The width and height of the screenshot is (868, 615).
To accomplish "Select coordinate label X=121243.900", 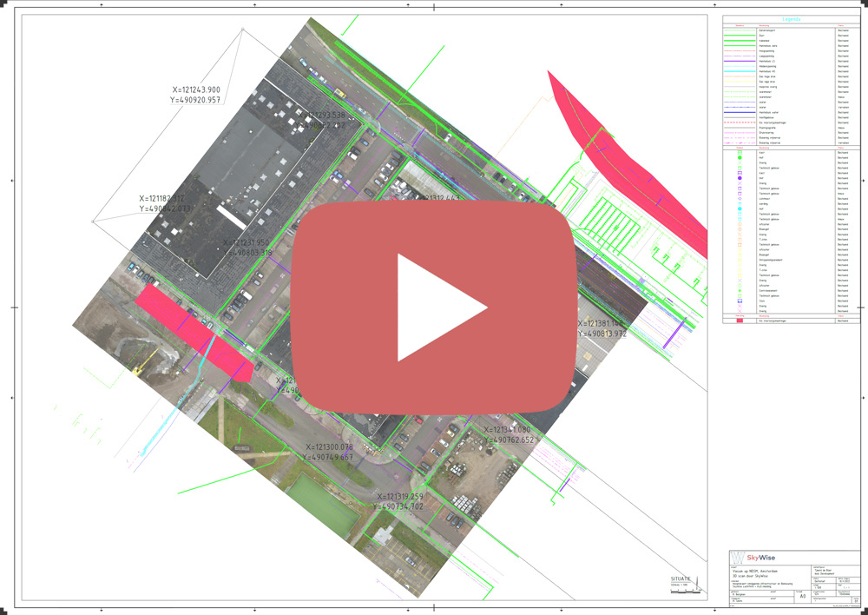I will tap(196, 95).
